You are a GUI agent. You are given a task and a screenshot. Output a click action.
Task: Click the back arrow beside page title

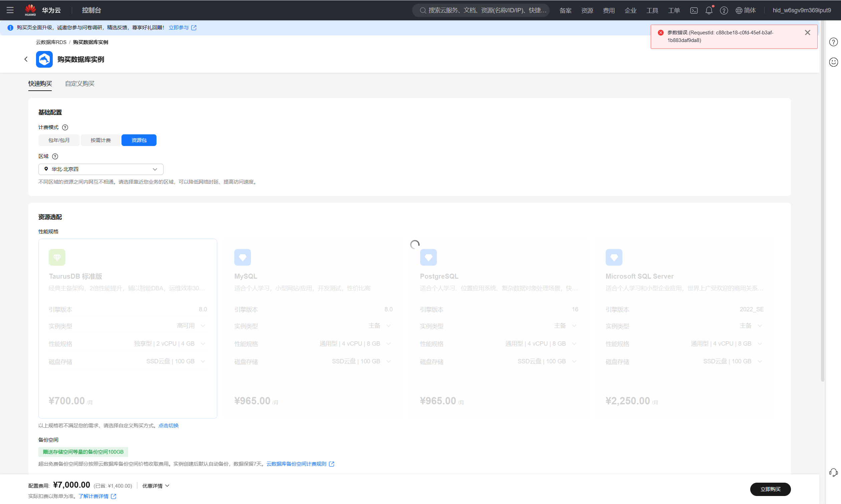26,59
